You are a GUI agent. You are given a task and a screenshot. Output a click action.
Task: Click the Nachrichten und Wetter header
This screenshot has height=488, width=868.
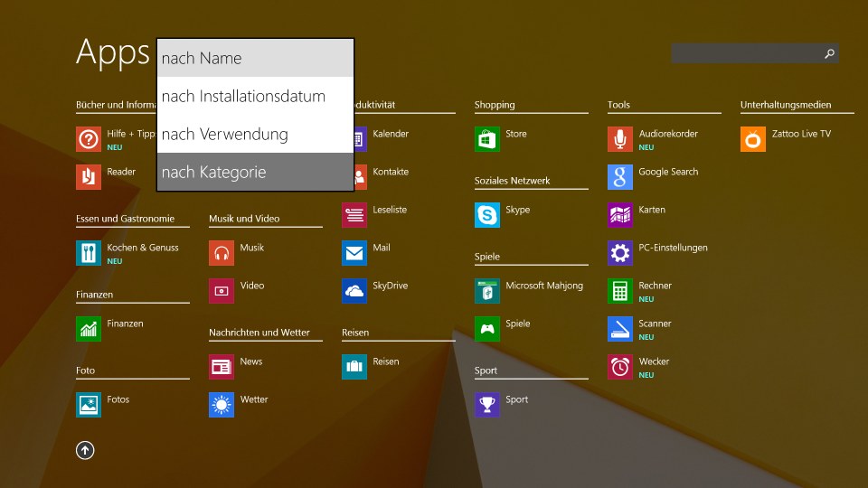259,333
